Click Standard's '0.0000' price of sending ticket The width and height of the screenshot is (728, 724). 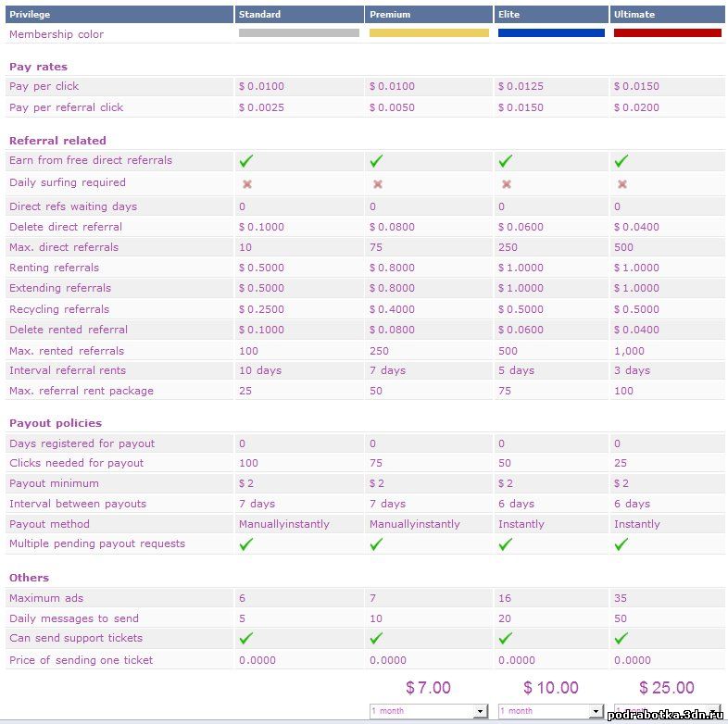coord(257,660)
